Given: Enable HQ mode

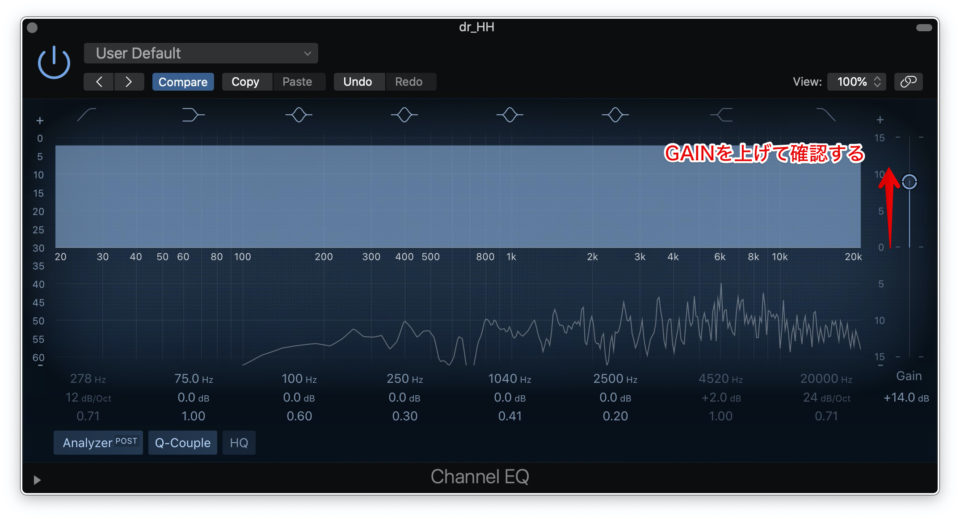Looking at the screenshot, I should pyautogui.click(x=239, y=442).
